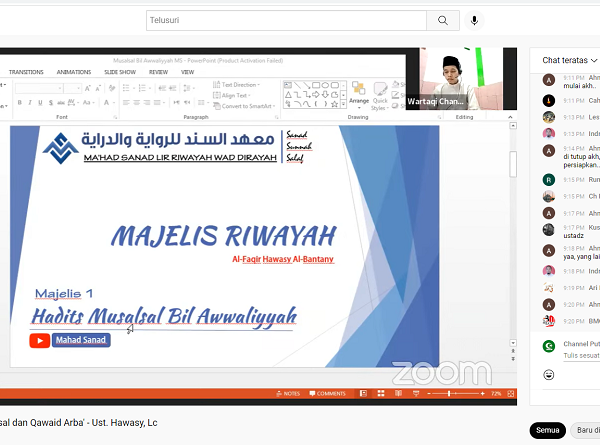Click the zoom in plus button
The image size is (600, 445).
pos(483,393)
